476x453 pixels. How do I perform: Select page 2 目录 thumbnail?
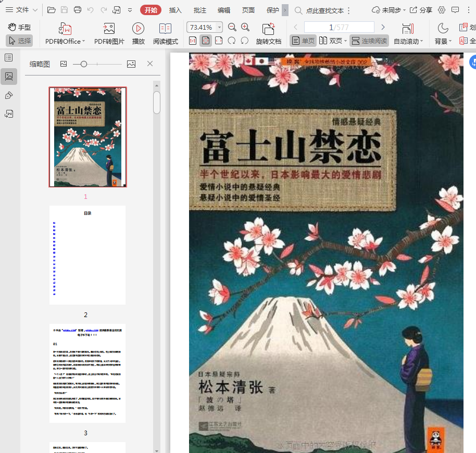click(87, 255)
